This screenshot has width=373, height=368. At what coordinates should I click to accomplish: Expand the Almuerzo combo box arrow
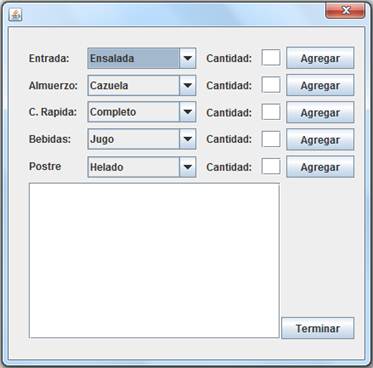[x=188, y=85]
